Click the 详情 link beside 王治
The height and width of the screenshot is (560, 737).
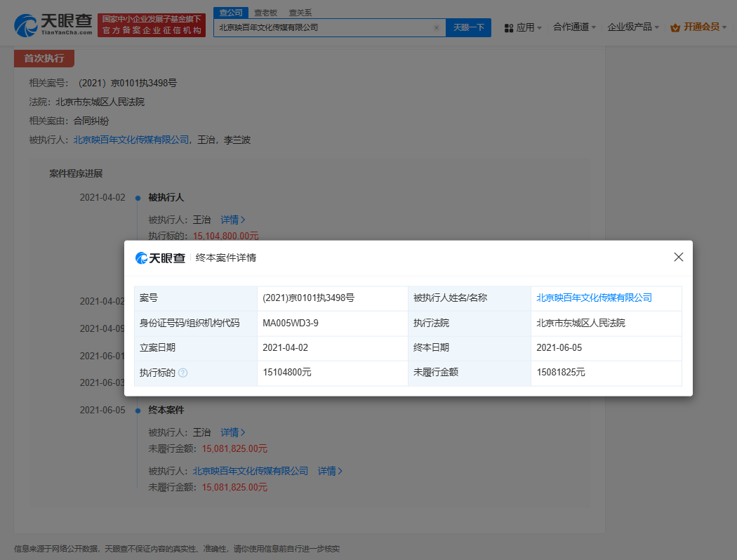[x=230, y=220]
